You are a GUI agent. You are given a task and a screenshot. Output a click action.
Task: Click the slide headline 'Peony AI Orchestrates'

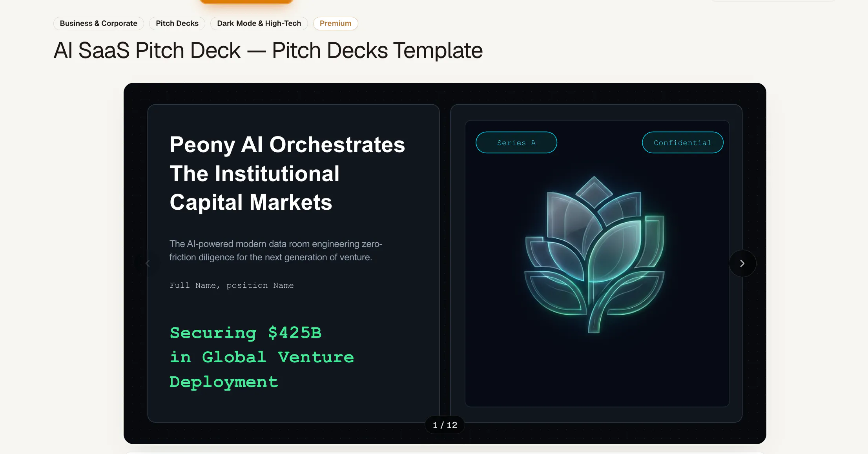287,145
